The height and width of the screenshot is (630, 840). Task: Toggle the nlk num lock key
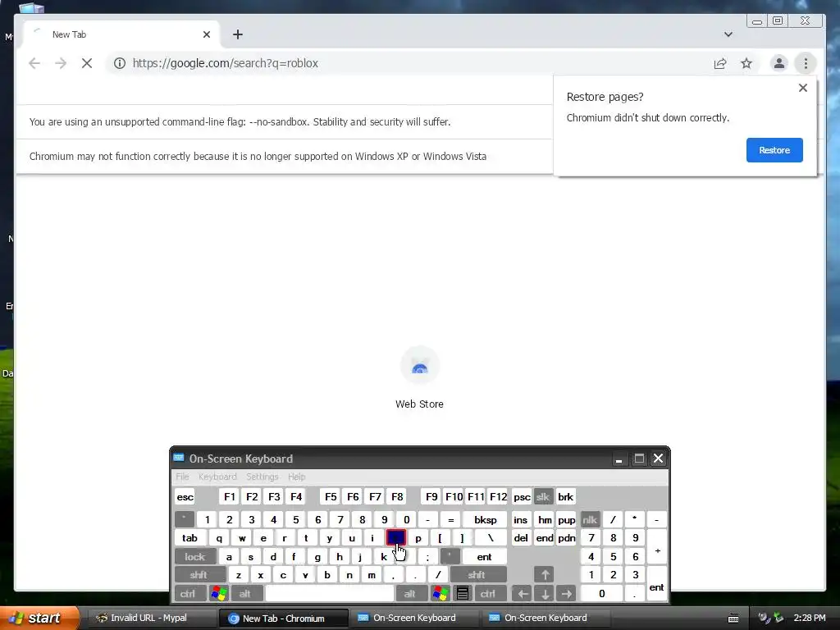590,519
